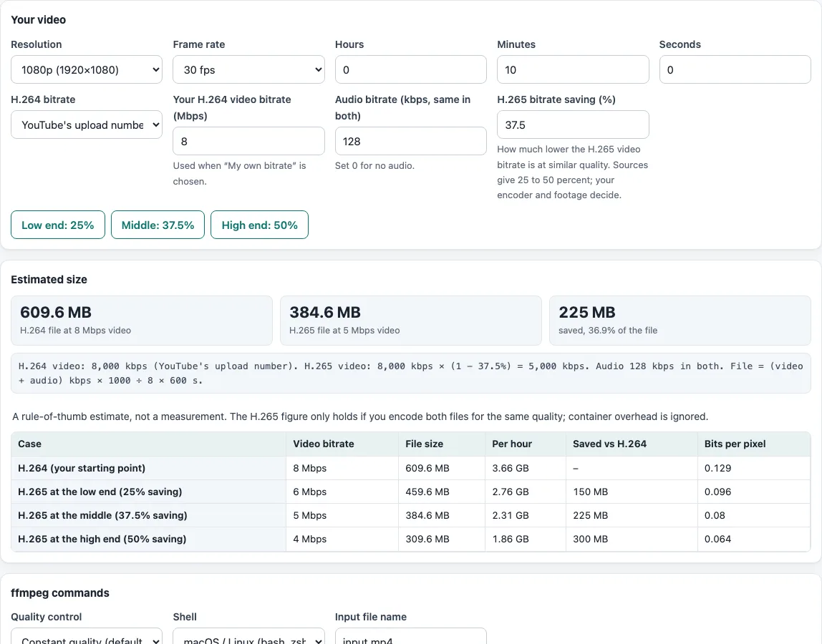Click the Input file name field
822x644 pixels.
coord(410,636)
